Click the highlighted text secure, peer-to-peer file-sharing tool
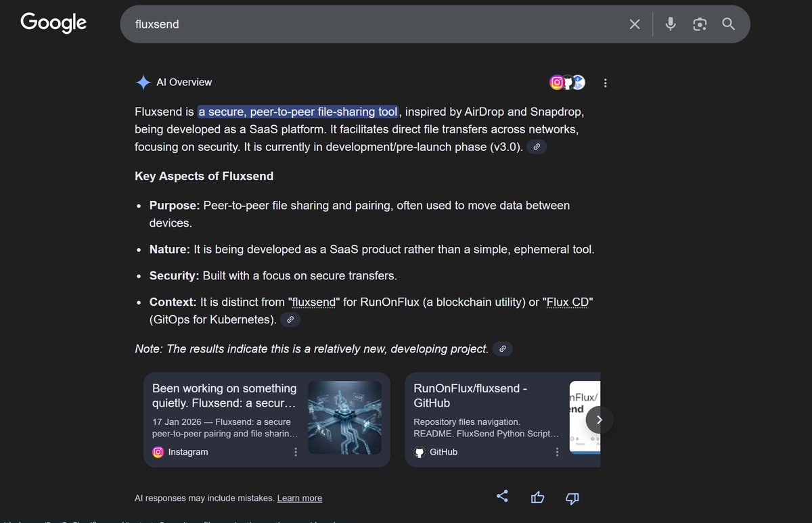 [x=298, y=111]
